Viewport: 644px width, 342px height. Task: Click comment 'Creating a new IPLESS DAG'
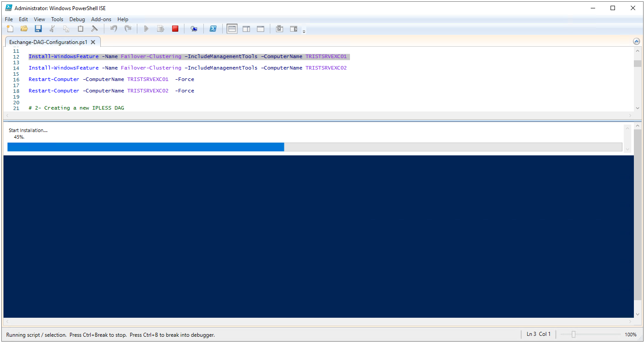point(77,108)
